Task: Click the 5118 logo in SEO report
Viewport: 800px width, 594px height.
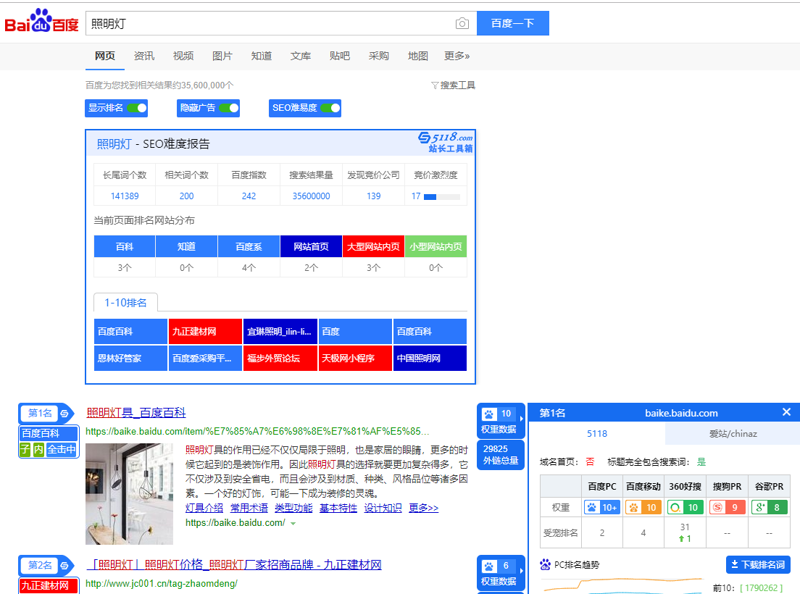Action: tap(445, 142)
